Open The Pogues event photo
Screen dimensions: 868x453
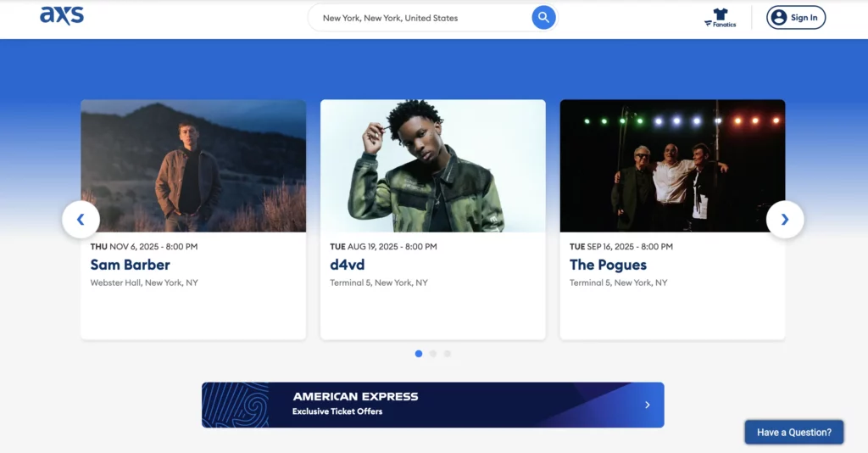672,165
